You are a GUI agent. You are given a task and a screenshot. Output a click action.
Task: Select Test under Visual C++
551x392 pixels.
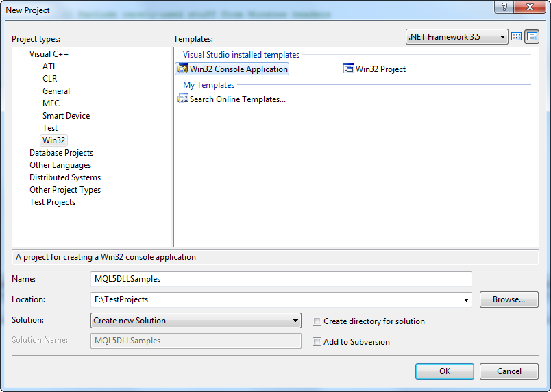click(50, 128)
